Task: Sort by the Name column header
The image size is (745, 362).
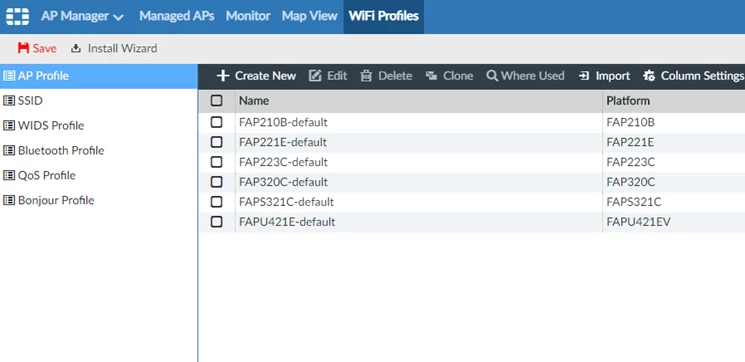Action: click(x=254, y=101)
